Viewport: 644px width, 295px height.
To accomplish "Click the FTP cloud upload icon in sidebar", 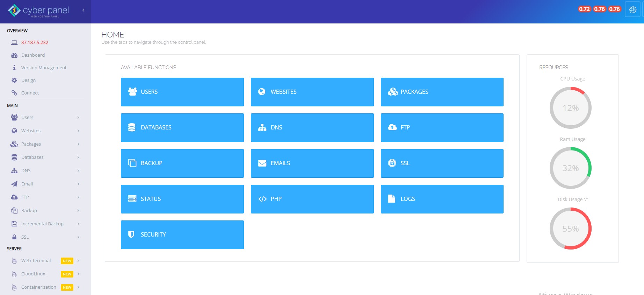I will pos(14,197).
